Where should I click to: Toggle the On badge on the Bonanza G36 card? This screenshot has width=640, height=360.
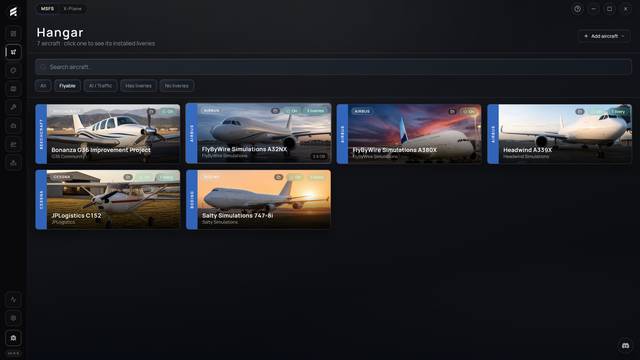click(168, 111)
